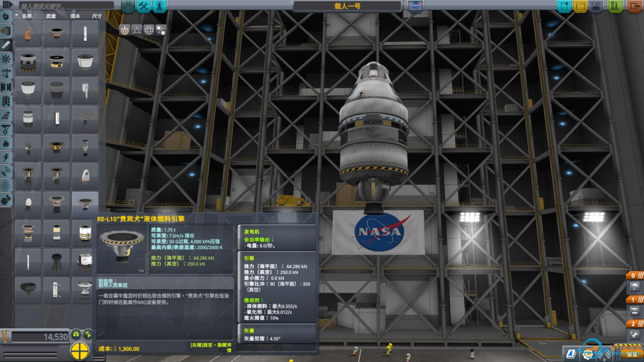This screenshot has width=644, height=362.
Task: Select stage 2 header
Action: (x=635, y=324)
